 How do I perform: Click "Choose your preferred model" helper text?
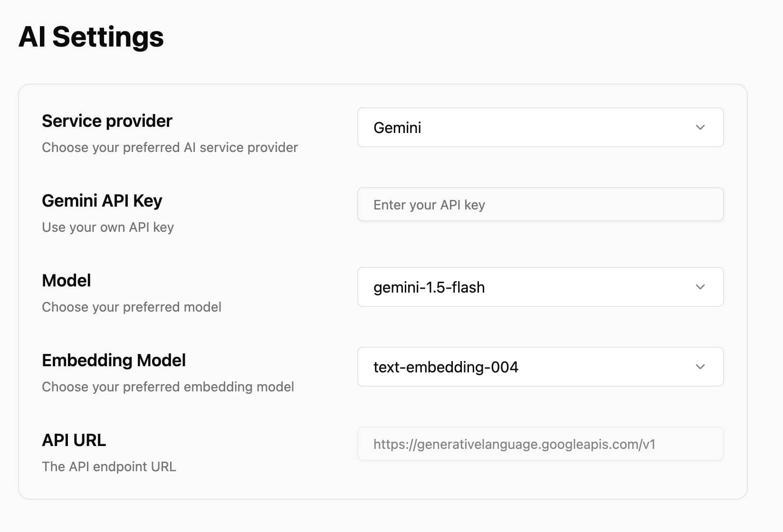tap(132, 307)
